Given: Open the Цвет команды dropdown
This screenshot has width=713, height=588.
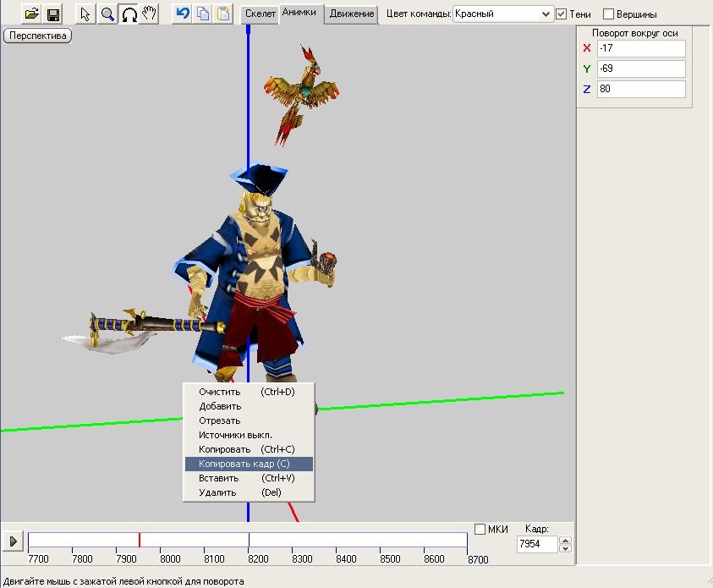Looking at the screenshot, I should coord(545,14).
